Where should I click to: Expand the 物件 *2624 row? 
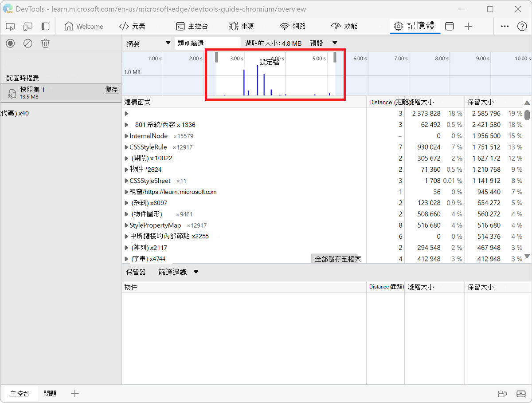(126, 169)
